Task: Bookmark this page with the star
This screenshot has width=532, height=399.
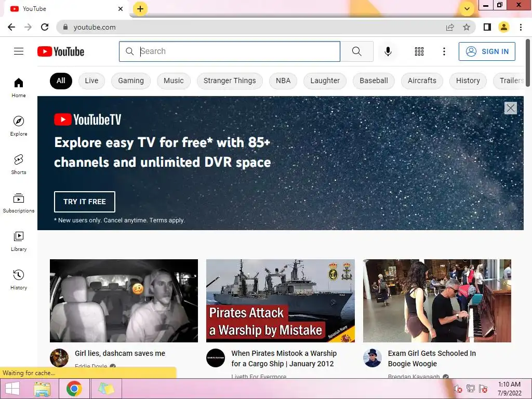Action: coord(467,27)
